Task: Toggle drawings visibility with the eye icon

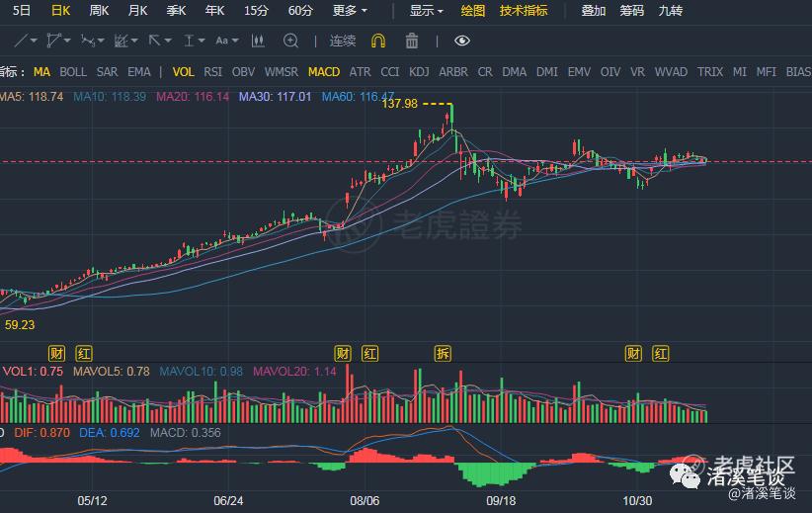Action: pyautogui.click(x=462, y=41)
